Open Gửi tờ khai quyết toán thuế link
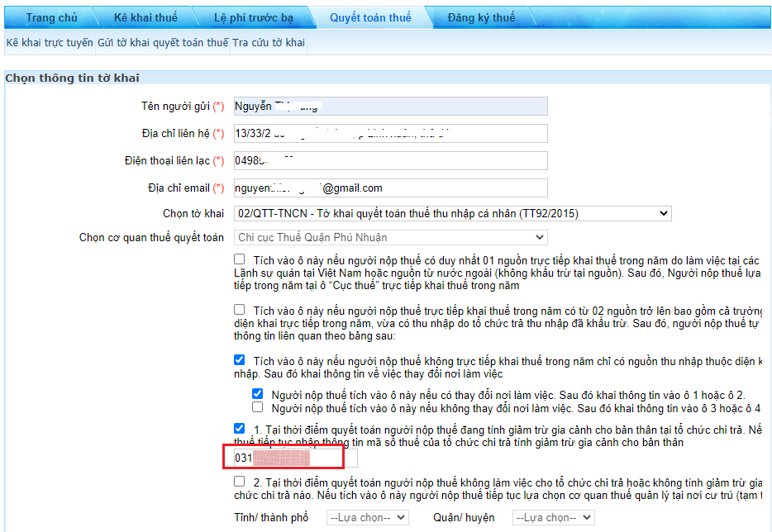772x532 pixels. [163, 42]
